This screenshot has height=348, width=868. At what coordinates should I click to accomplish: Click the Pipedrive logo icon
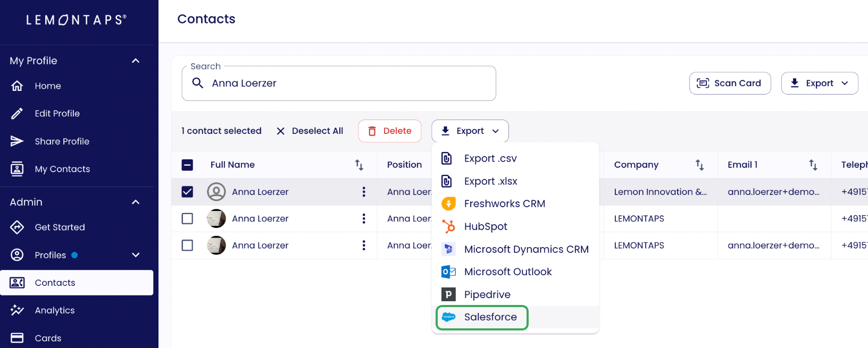[x=448, y=294]
